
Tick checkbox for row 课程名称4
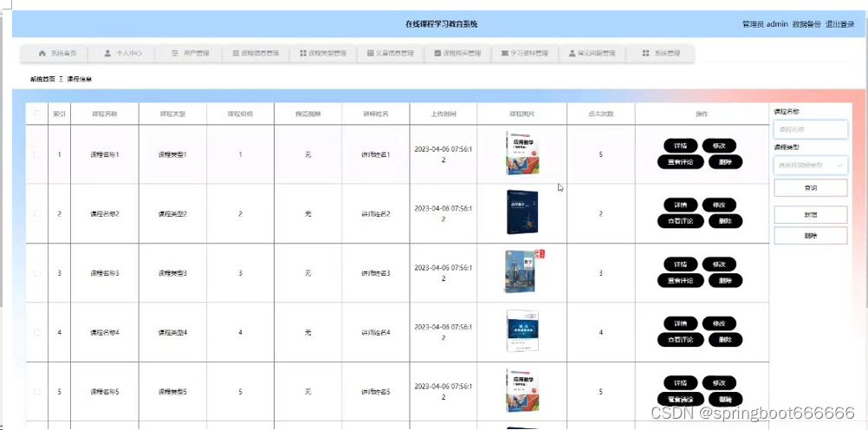pos(37,333)
